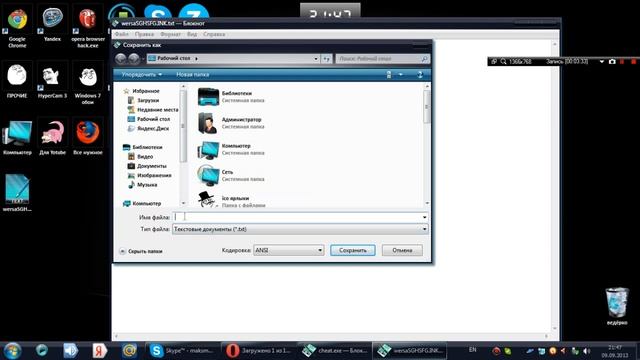Click the refresh button beside address bar
Image resolution: width=640 pixels, height=360 pixels.
click(x=327, y=59)
